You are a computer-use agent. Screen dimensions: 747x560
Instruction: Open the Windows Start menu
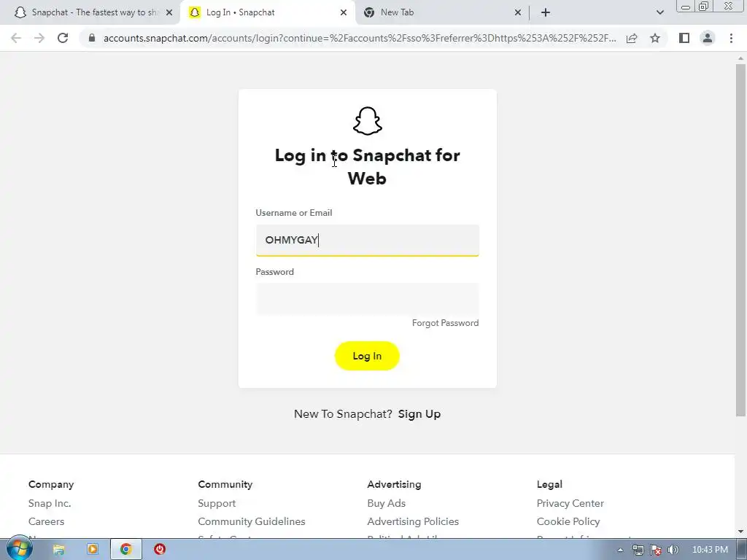point(19,548)
